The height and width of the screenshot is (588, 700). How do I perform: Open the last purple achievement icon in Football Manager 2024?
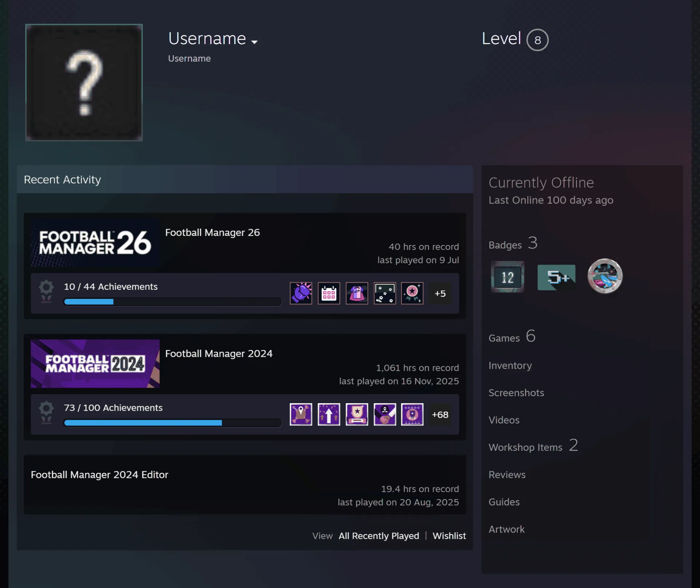pos(412,414)
